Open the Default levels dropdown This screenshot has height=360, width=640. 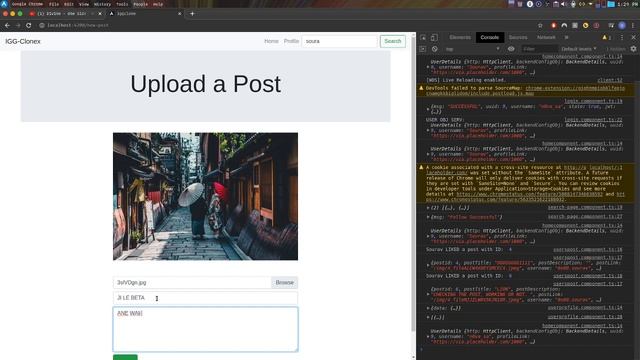click(579, 49)
